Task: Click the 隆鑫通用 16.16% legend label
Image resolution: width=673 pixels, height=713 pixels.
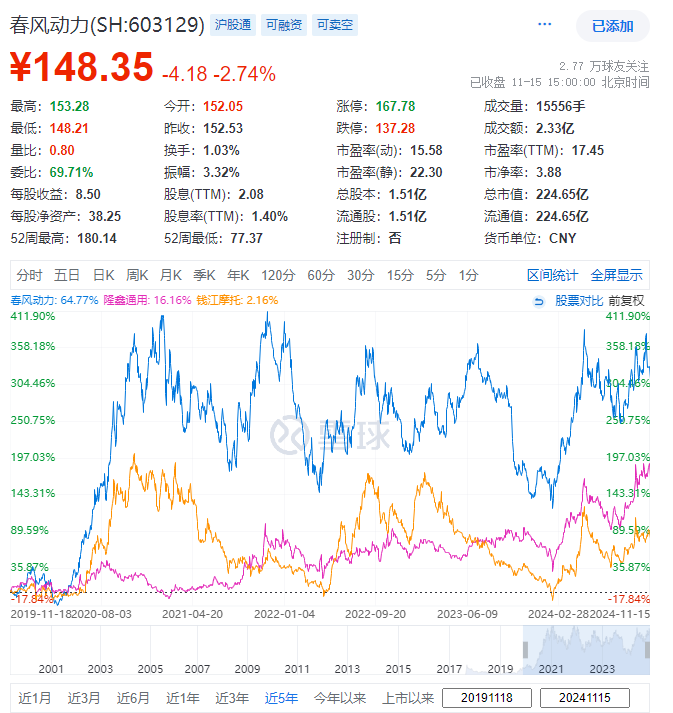Action: coord(147,300)
